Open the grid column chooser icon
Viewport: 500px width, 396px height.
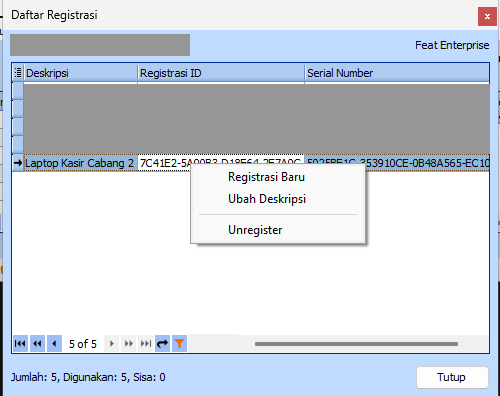click(x=18, y=72)
